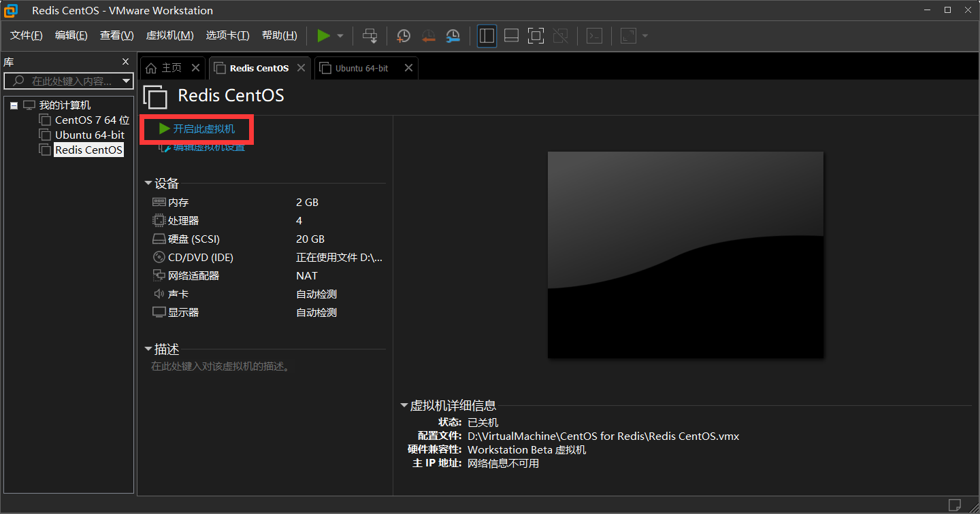Enter full screen mode via bracket icon
This screenshot has width=980, height=514.
536,35
